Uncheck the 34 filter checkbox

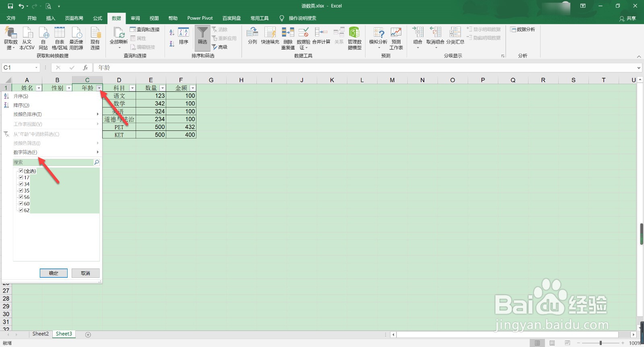(21, 184)
